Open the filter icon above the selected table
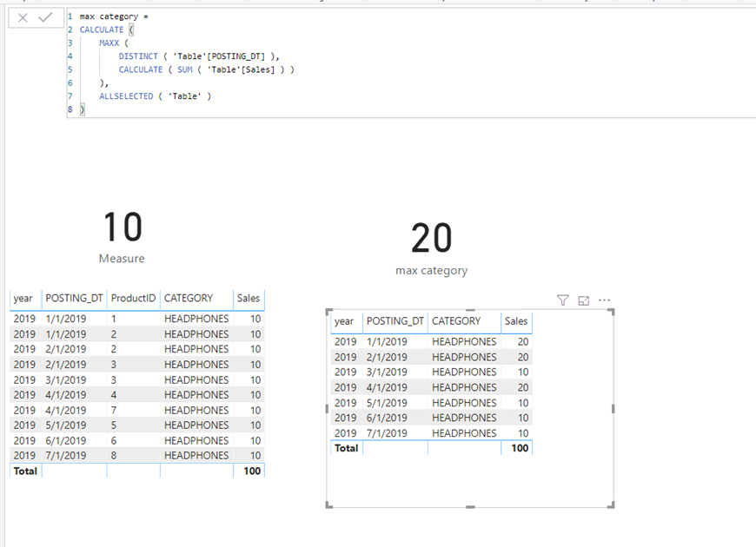The image size is (756, 547). point(563,300)
